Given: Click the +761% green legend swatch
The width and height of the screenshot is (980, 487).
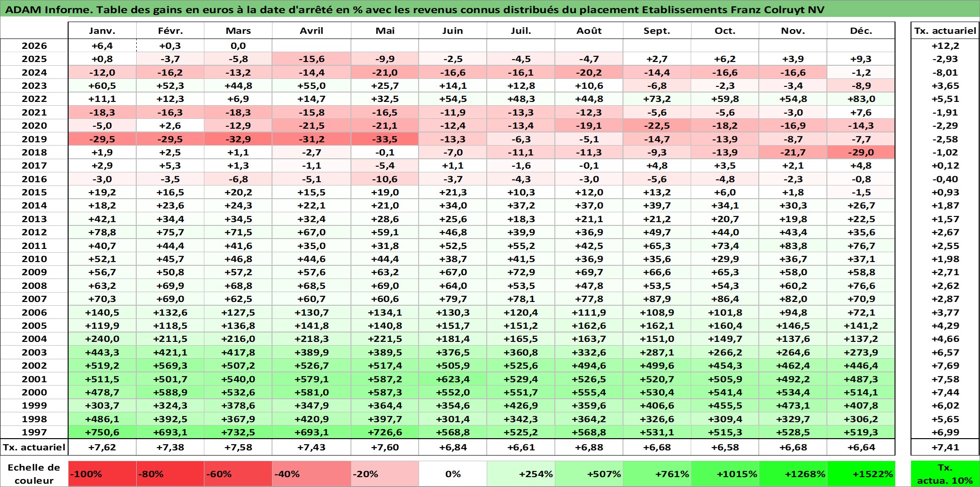Looking at the screenshot, I should click(x=657, y=473).
